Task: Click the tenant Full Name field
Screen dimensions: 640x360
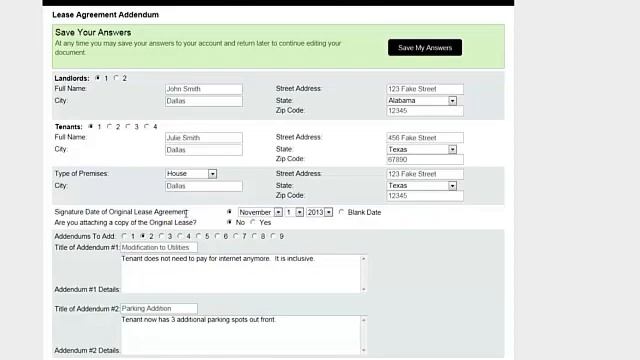Action: tap(204, 138)
